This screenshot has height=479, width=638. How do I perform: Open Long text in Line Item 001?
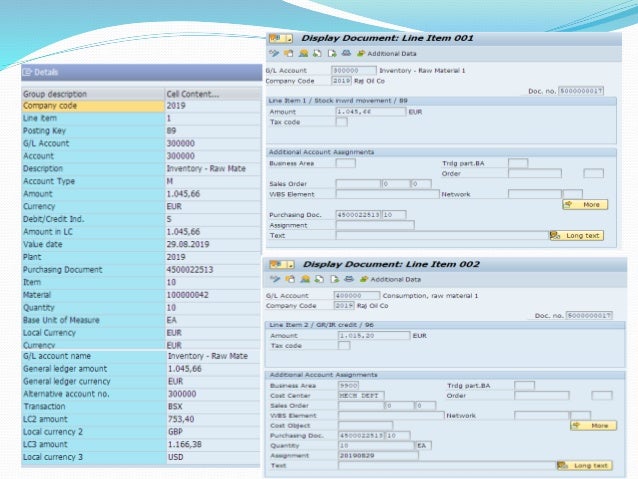coord(576,235)
